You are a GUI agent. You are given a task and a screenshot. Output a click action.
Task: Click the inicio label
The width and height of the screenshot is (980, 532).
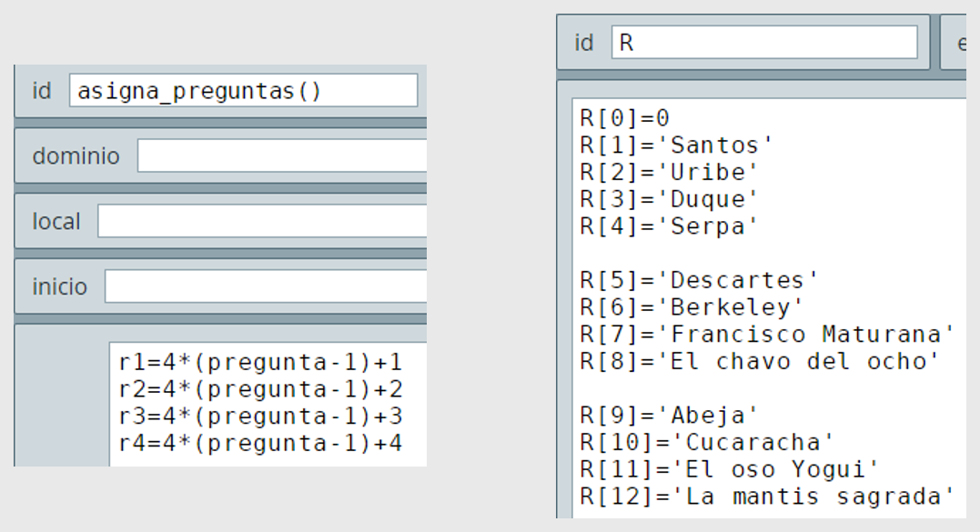[59, 286]
